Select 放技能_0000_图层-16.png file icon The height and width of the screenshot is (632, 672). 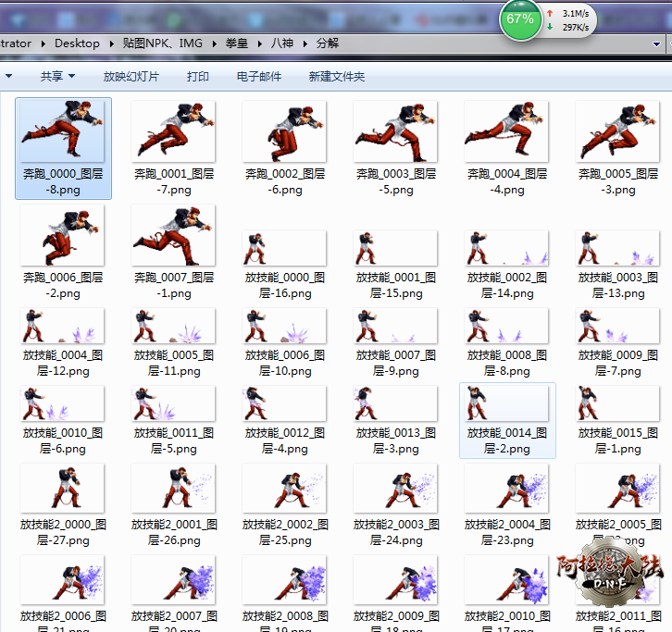(285, 249)
